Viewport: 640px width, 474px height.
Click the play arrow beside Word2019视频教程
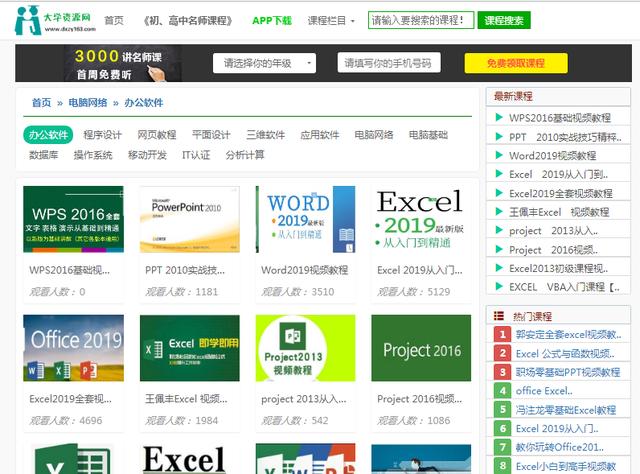(498, 155)
